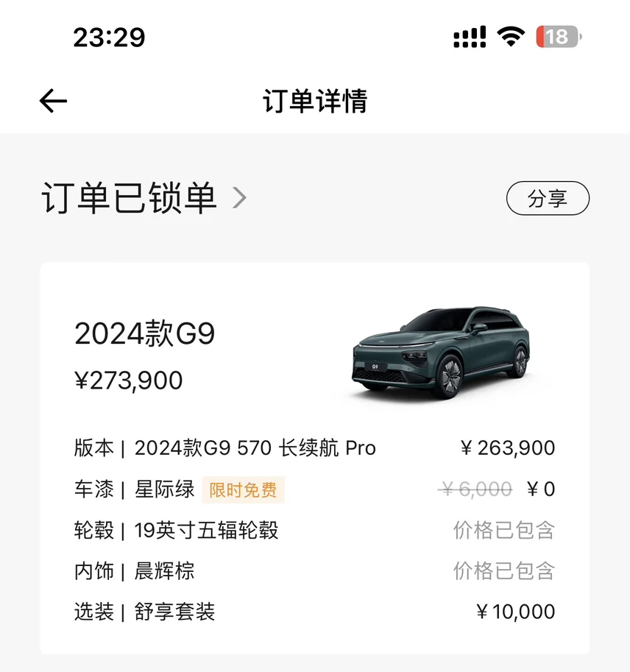Tap the 2024款G9 model name
This screenshot has width=630, height=672.
point(145,334)
